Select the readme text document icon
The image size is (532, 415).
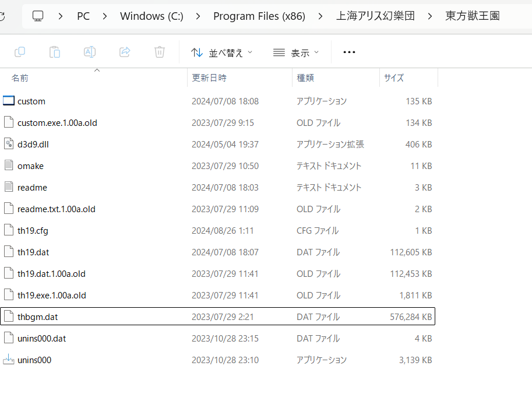pos(9,187)
